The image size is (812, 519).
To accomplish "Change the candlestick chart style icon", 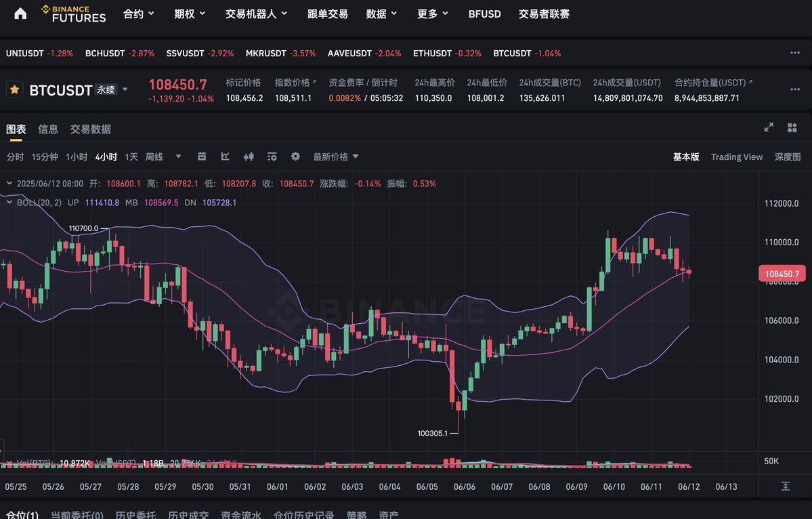I will pyautogui.click(x=249, y=157).
